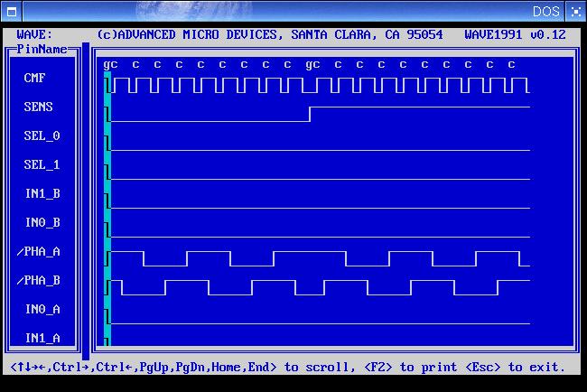Click the WAVE: title label
This screenshot has height=392, width=587.
(x=34, y=35)
